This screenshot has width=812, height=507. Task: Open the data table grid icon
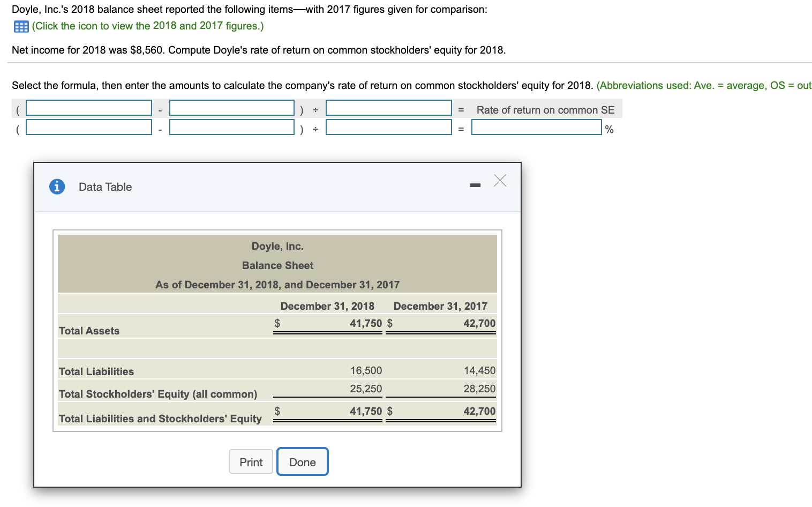point(21,26)
